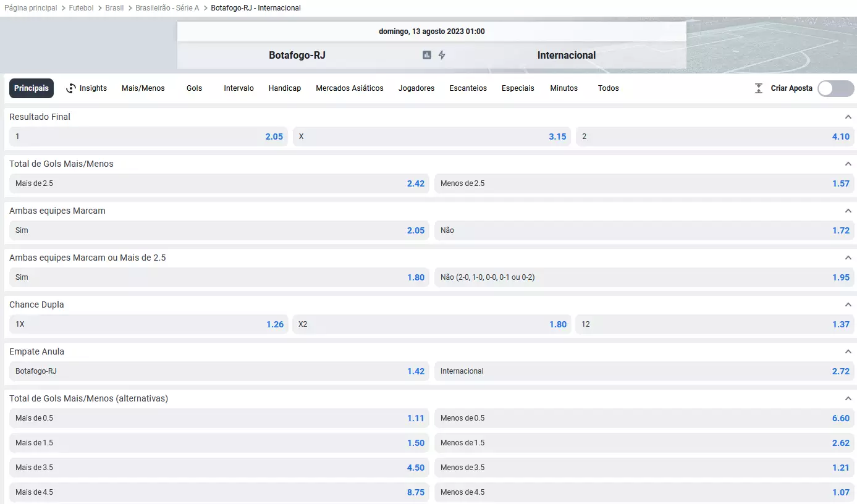Viewport: 857px width, 504px height.
Task: Pick Internacional draw-no-bet at 2.72
Action: (644, 371)
